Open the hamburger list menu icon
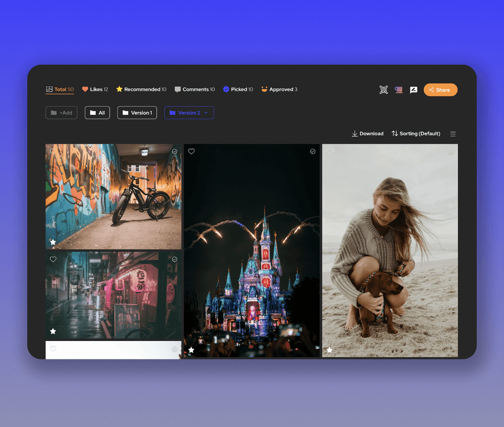Viewport: 504px width, 427px height. coord(453,134)
